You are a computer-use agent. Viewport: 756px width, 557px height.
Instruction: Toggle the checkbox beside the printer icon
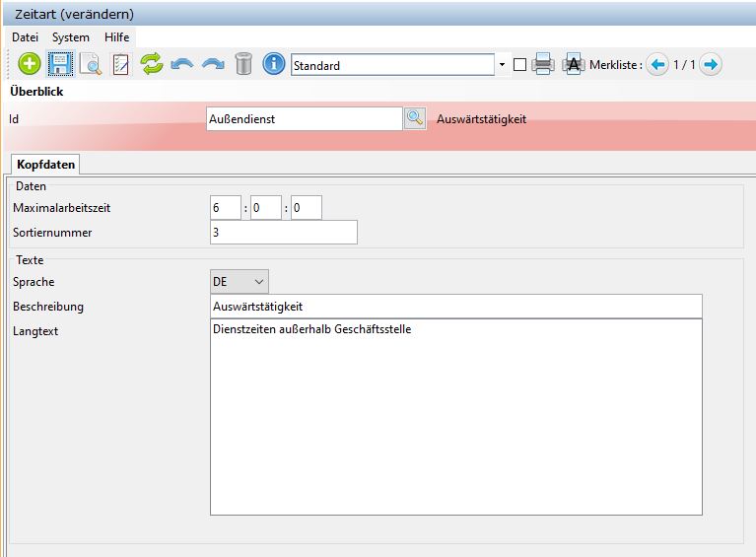pos(520,65)
